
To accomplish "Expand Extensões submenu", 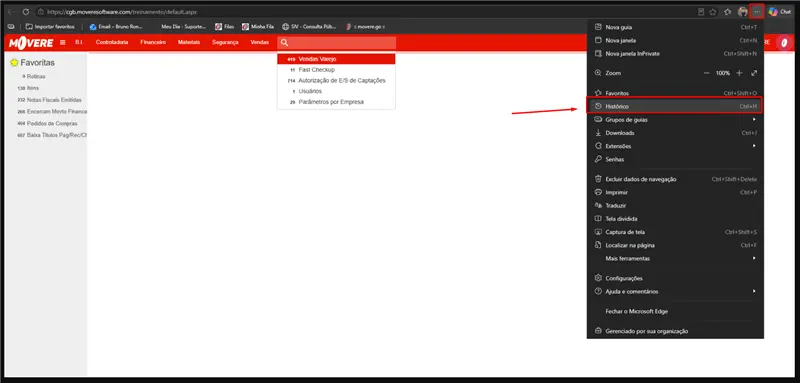I will pos(675,146).
